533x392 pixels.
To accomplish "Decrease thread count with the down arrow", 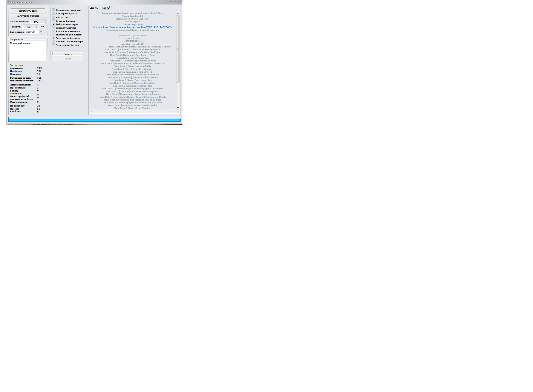I will pos(43,23).
